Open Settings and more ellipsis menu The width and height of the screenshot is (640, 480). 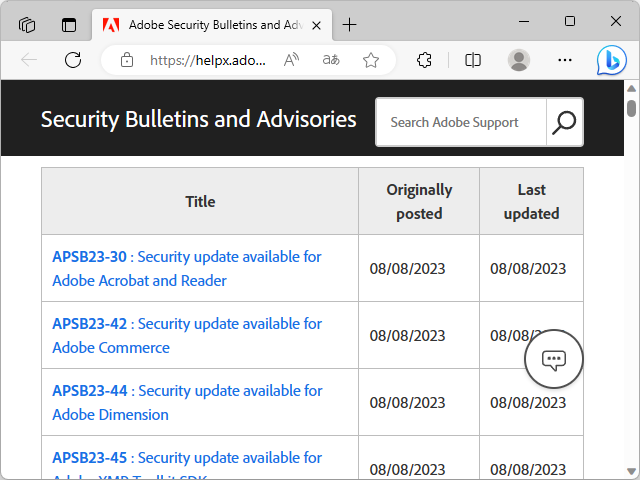(565, 60)
